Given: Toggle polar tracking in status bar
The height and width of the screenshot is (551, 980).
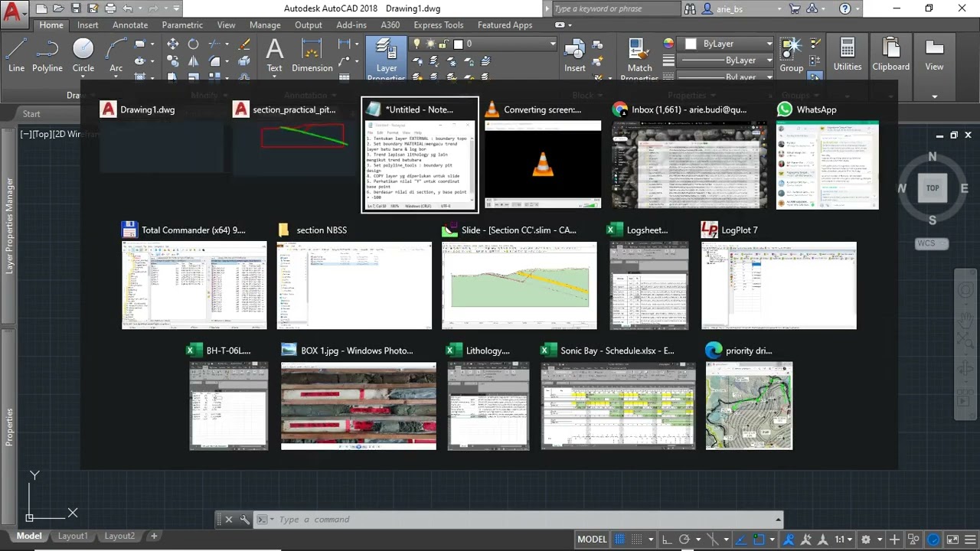Looking at the screenshot, I should (x=684, y=540).
